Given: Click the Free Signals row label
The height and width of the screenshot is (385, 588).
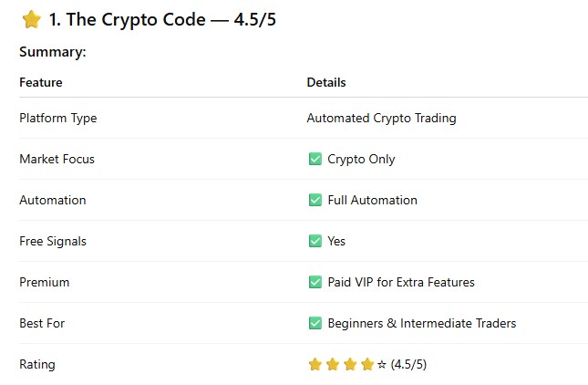Looking at the screenshot, I should (53, 242).
